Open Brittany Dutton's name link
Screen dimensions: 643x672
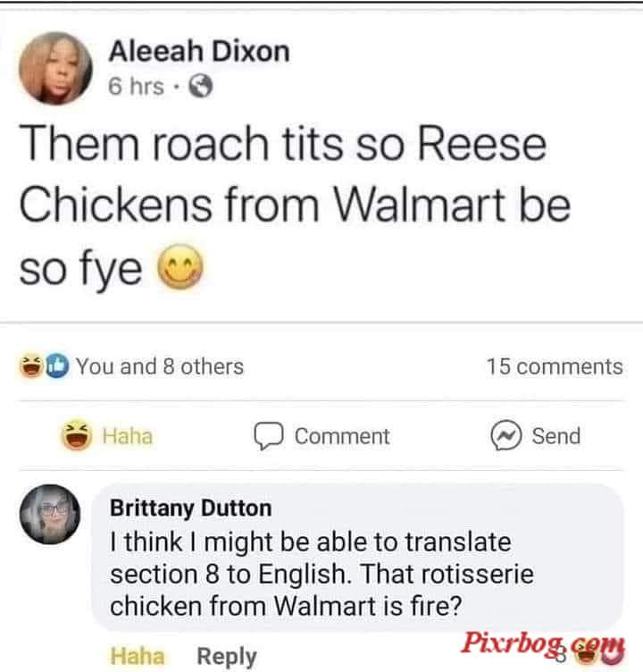coord(190,508)
